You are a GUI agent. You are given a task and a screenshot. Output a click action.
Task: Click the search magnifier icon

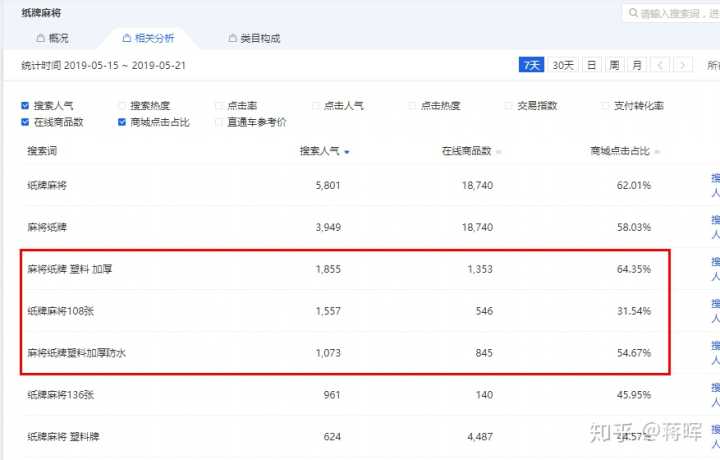tap(632, 13)
